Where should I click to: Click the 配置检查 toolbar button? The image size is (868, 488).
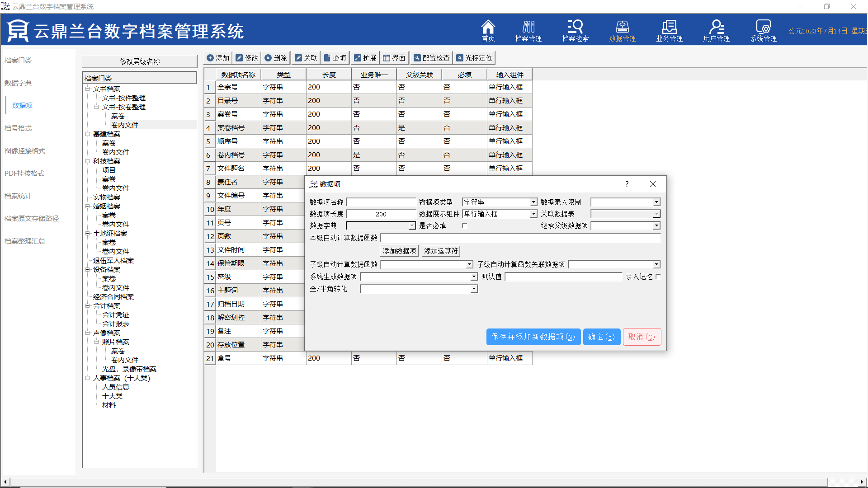(432, 58)
